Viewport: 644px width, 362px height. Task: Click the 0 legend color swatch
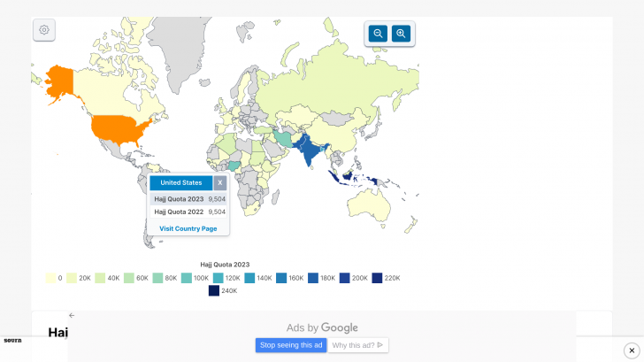(x=51, y=278)
